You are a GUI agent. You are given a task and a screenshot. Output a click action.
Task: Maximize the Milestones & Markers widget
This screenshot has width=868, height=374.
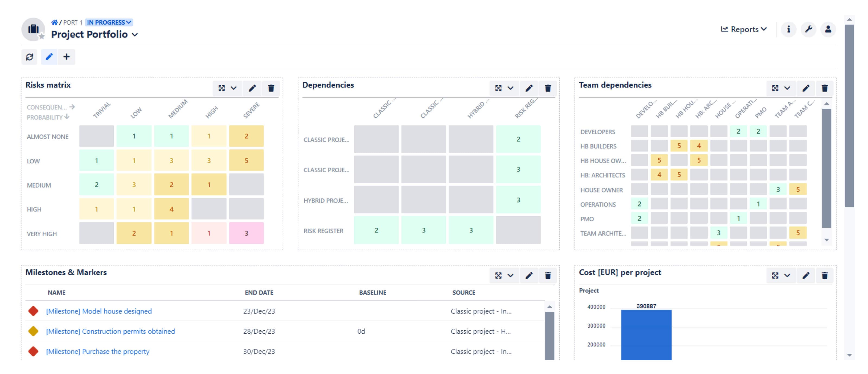tap(498, 276)
